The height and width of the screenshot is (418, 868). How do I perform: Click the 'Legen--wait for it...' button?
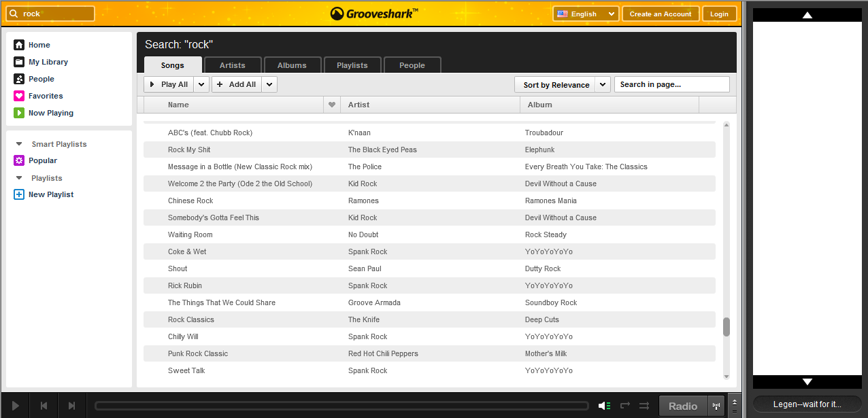[807, 404]
